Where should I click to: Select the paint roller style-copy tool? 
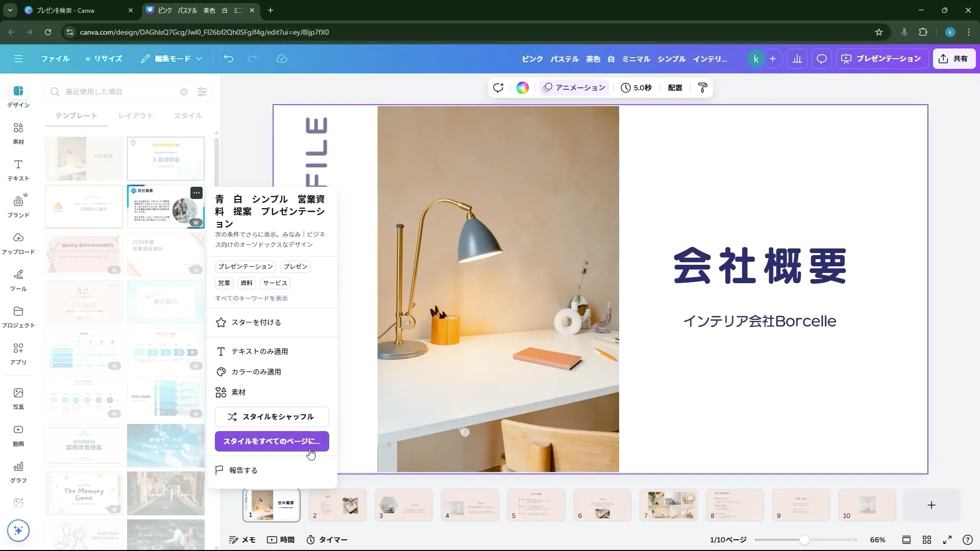pos(702,87)
